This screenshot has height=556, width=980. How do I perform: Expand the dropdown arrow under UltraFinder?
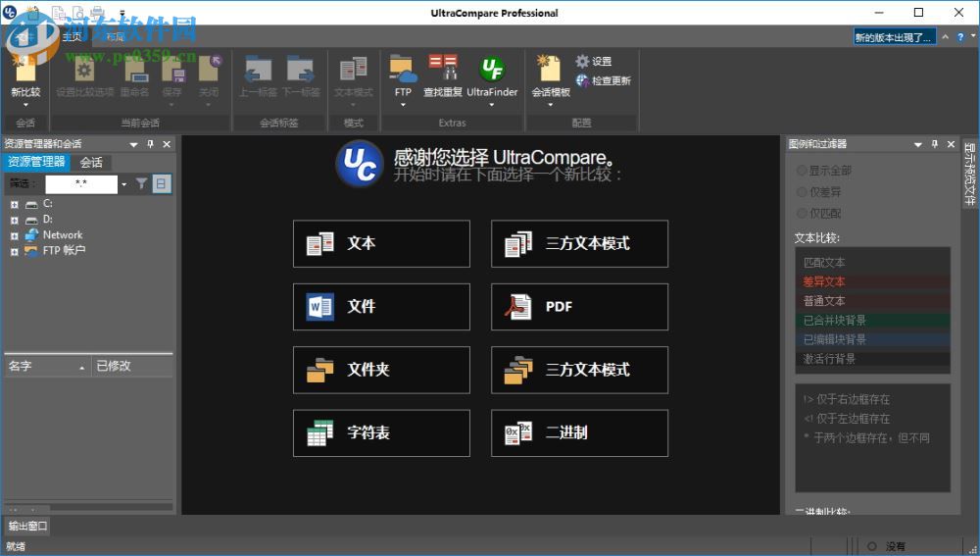pos(492,105)
